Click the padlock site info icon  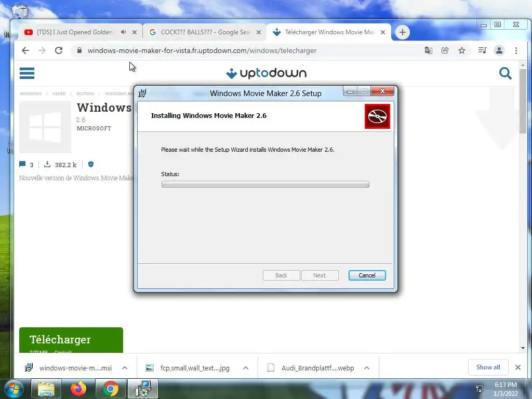79,50
